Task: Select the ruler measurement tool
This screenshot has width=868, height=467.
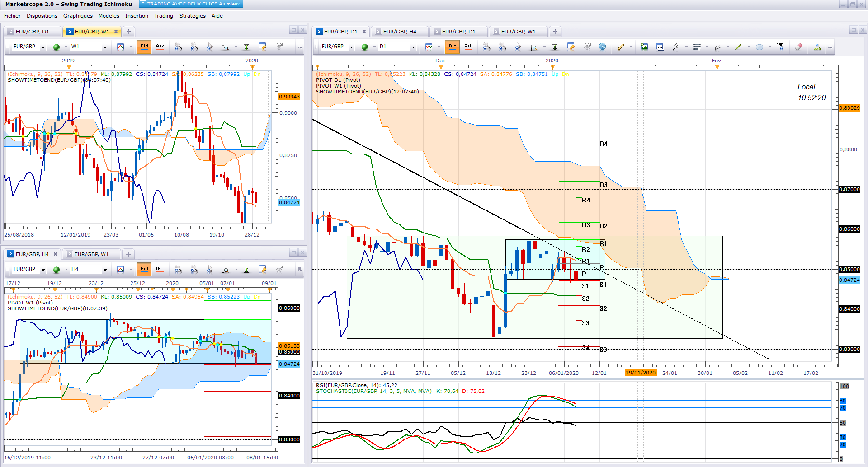Action: click(x=621, y=47)
